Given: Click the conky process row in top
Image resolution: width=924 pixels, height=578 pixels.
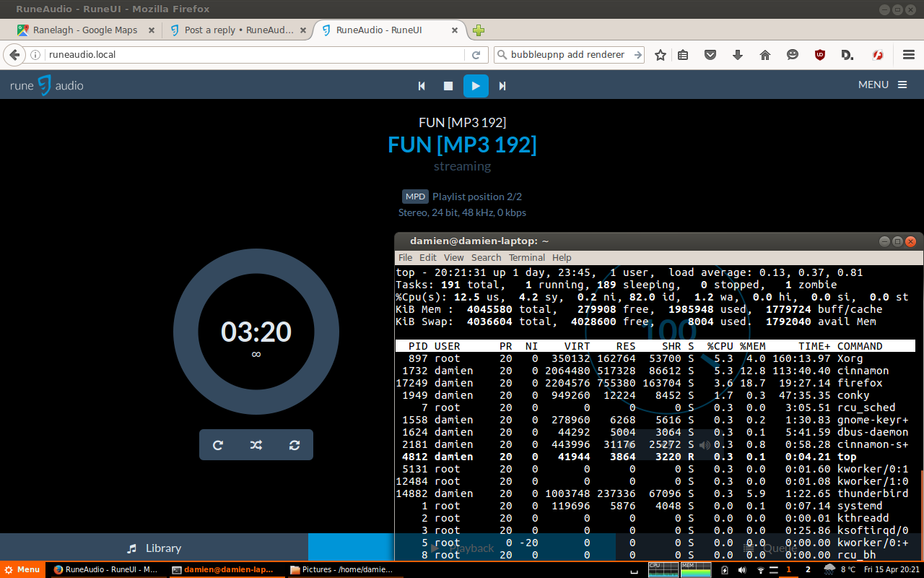Looking at the screenshot, I should coord(655,395).
